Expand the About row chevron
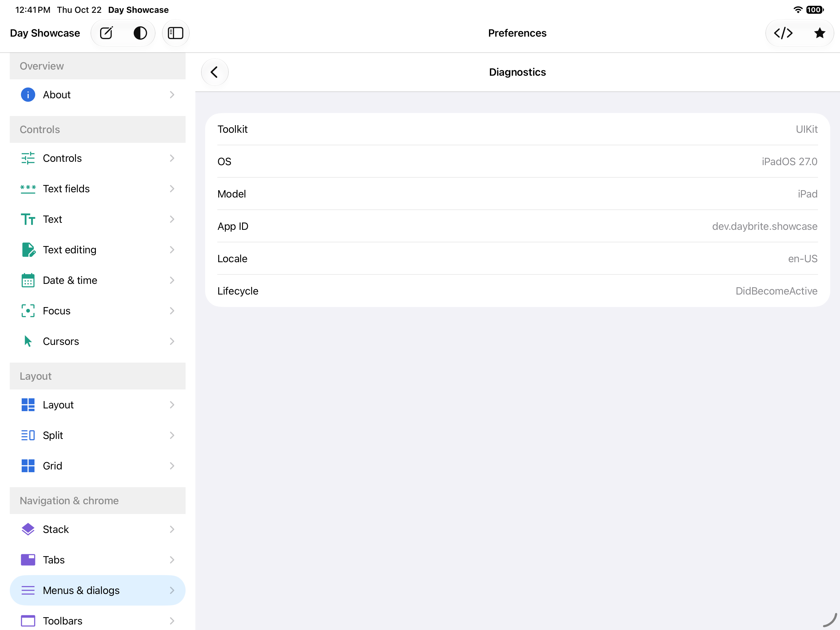 click(x=172, y=95)
